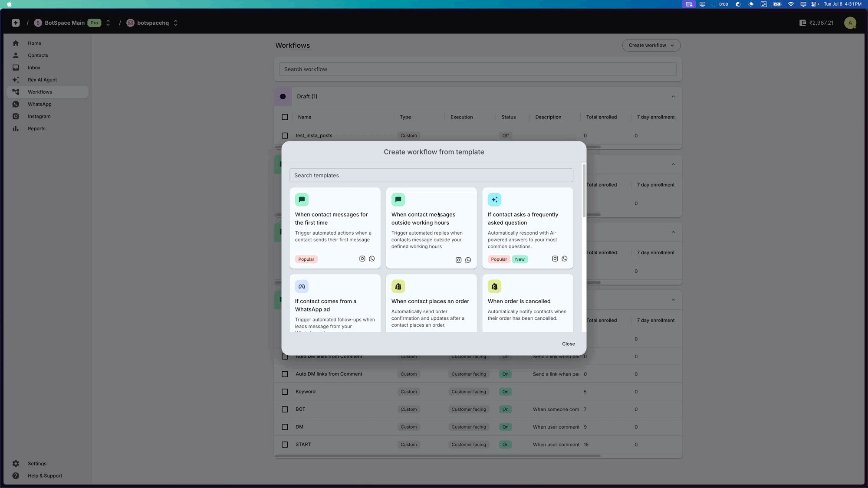This screenshot has width=868, height=488.
Task: Click the Help & Support question icon
Action: 16,475
